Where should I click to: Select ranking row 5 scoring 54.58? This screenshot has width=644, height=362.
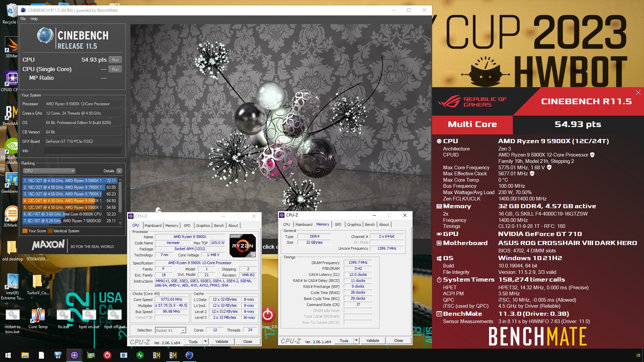point(70,207)
